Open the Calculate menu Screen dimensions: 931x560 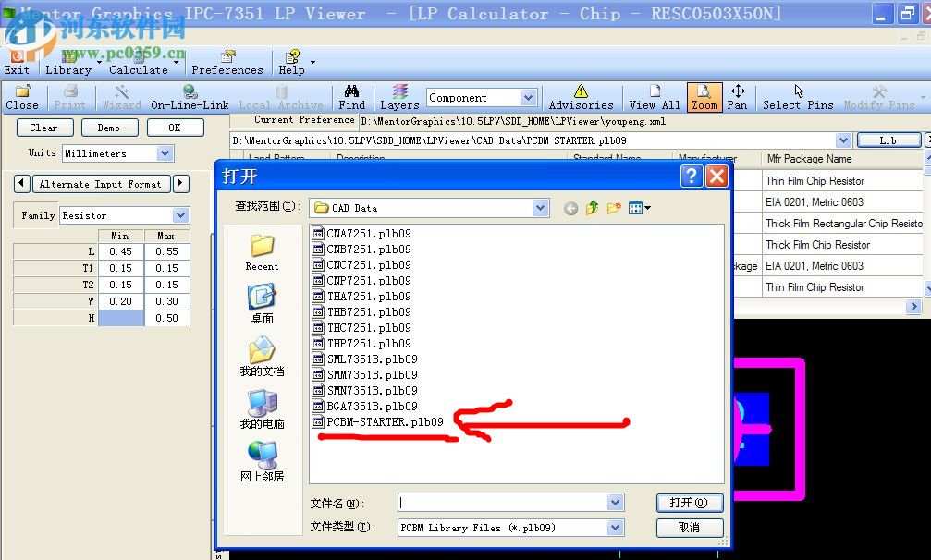click(140, 69)
